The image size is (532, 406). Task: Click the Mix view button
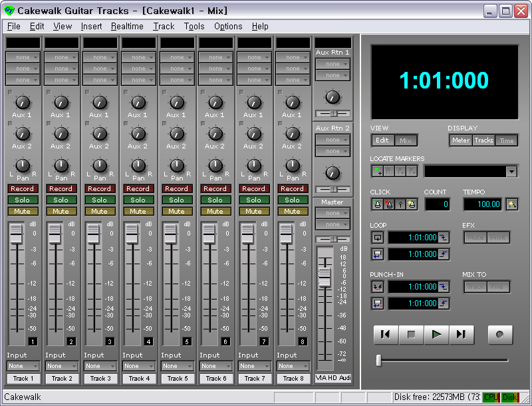pyautogui.click(x=406, y=140)
